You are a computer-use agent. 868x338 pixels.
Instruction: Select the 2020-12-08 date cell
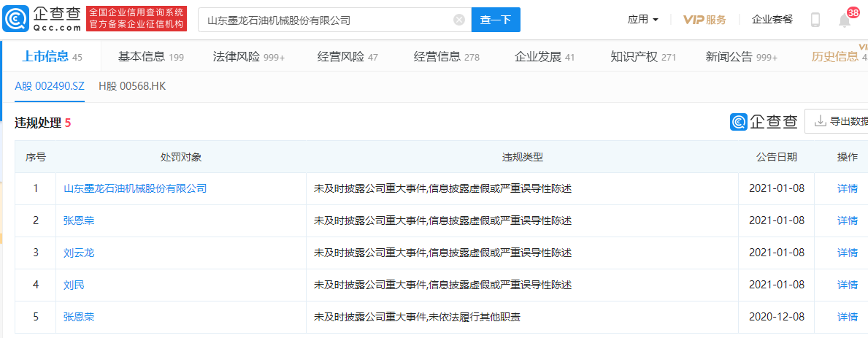coord(777,317)
